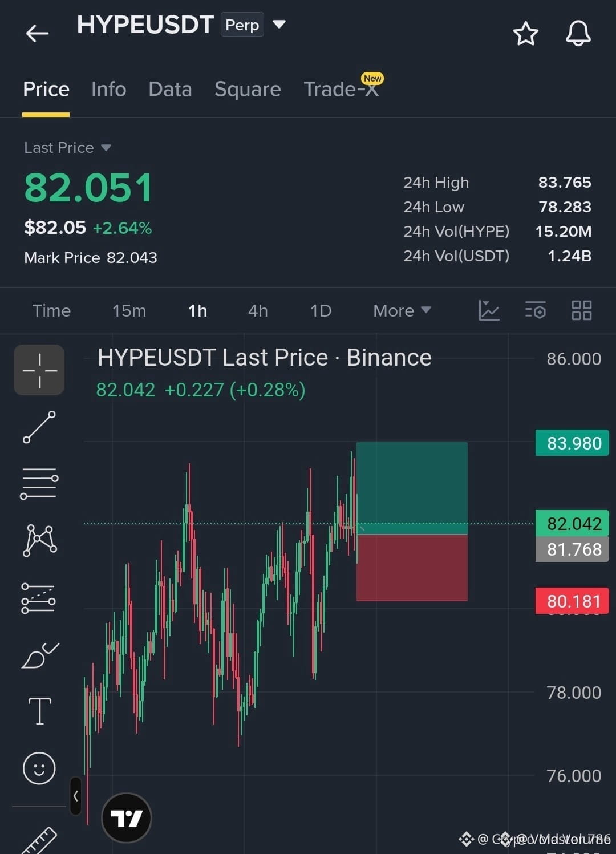
Task: Click the large 82.051 last price
Action: coord(88,188)
